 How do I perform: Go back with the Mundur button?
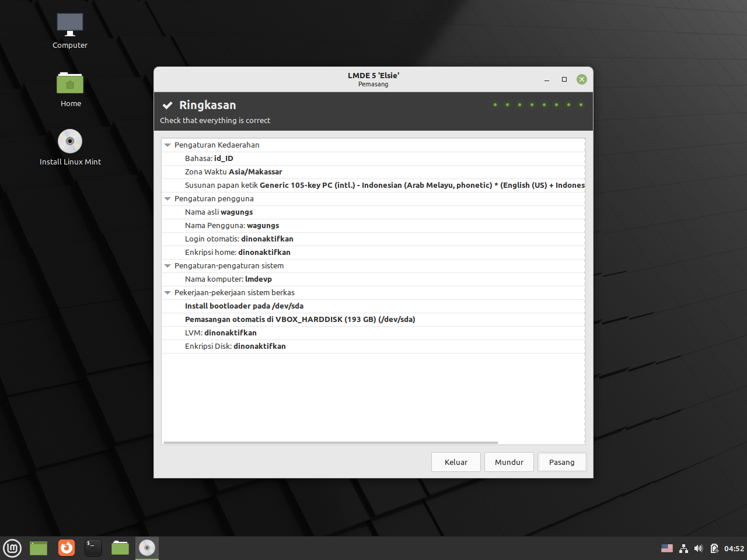click(x=509, y=462)
